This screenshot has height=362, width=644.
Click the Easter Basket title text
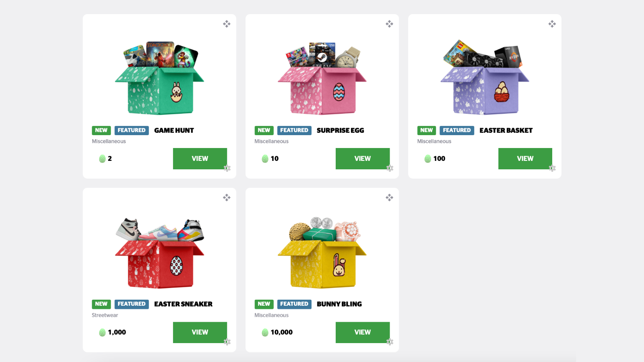click(x=506, y=130)
